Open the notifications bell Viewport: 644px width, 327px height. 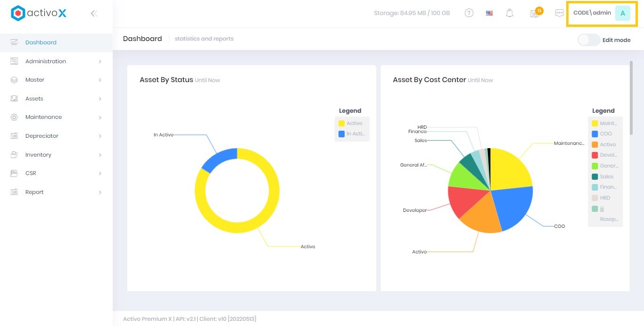510,13
